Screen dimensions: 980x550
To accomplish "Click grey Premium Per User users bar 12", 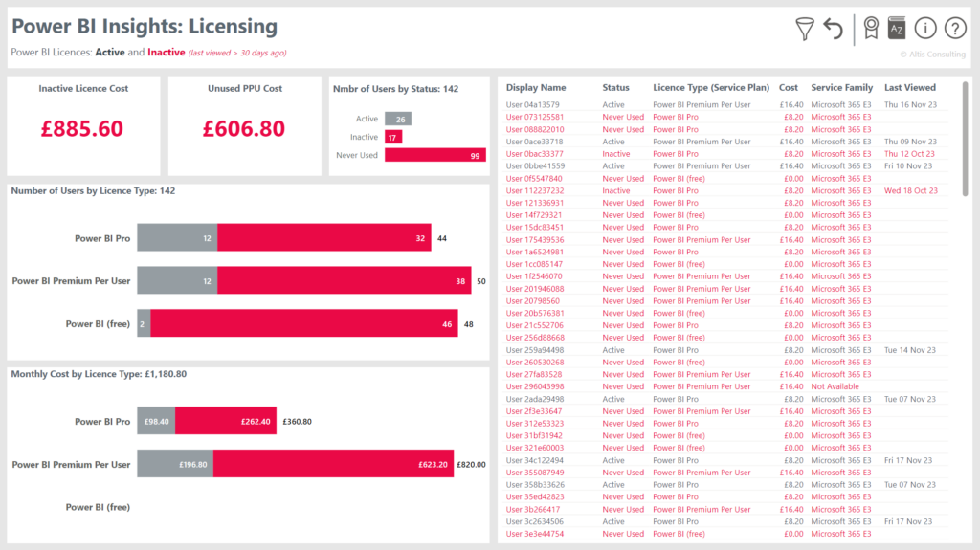I will pyautogui.click(x=177, y=280).
